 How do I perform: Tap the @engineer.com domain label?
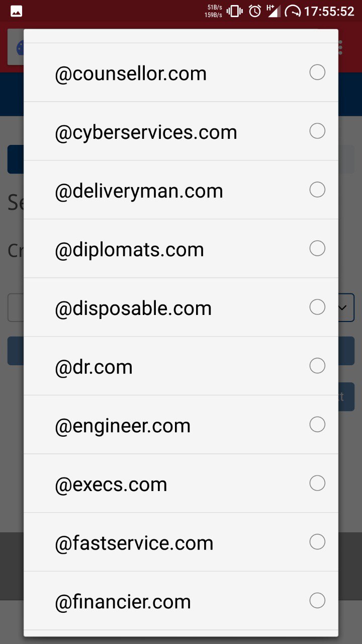click(123, 426)
